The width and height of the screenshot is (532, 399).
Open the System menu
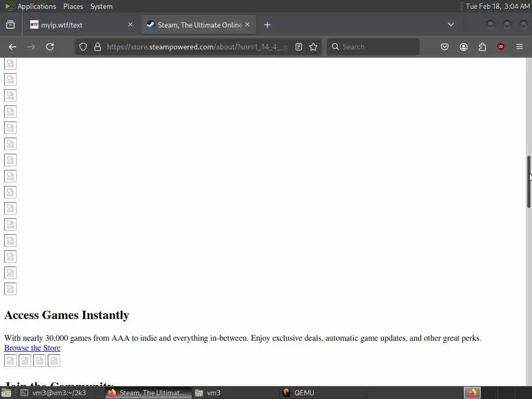tap(101, 6)
